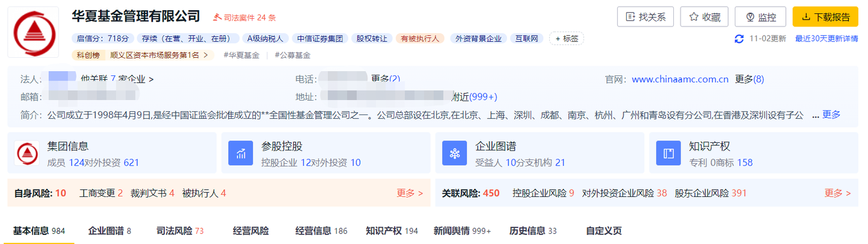Click 下载报告 download report button
The height and width of the screenshot is (244, 868).
(825, 17)
